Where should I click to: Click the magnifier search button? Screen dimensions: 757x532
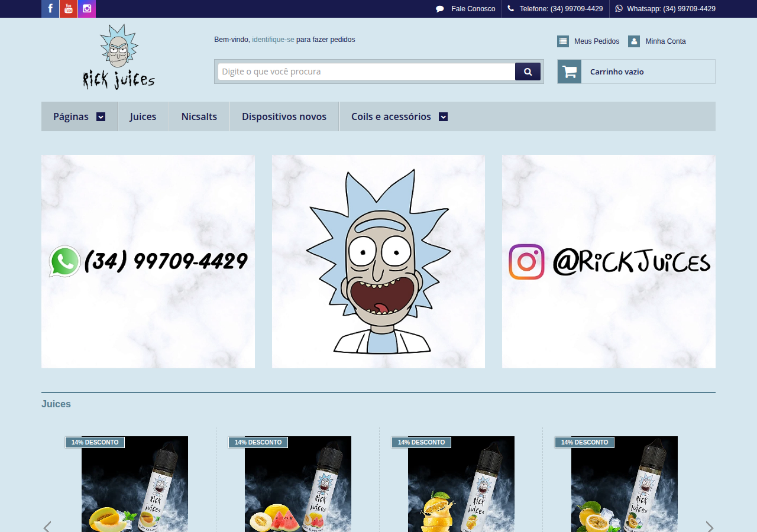pos(528,72)
